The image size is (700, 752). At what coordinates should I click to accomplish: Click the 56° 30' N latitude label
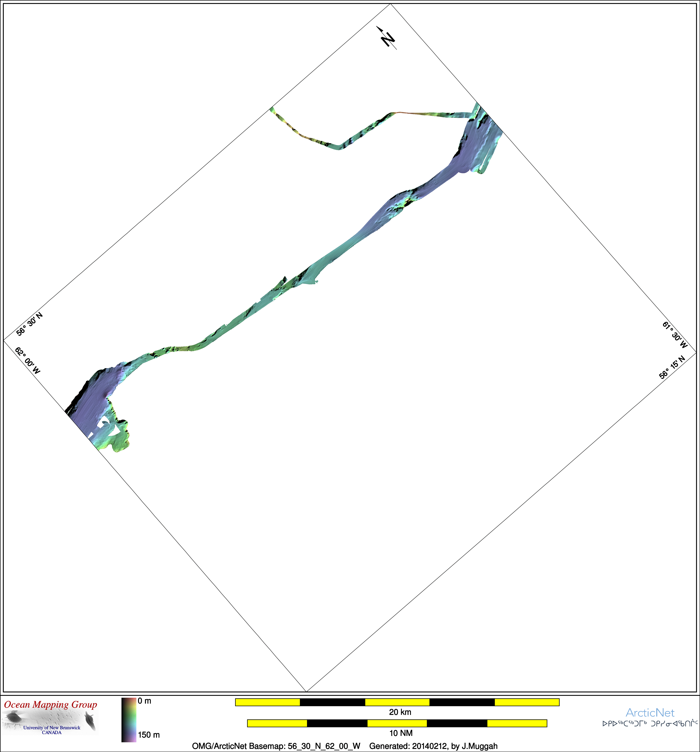[x=29, y=324]
